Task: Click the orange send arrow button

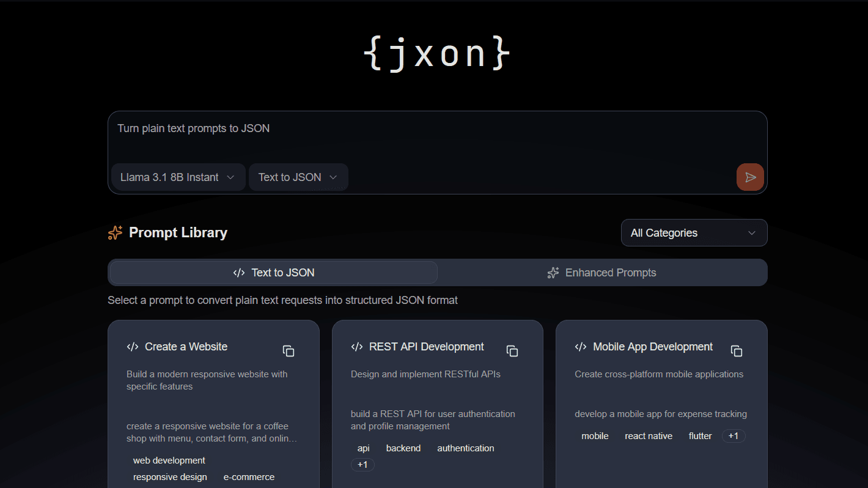Action: pyautogui.click(x=750, y=177)
